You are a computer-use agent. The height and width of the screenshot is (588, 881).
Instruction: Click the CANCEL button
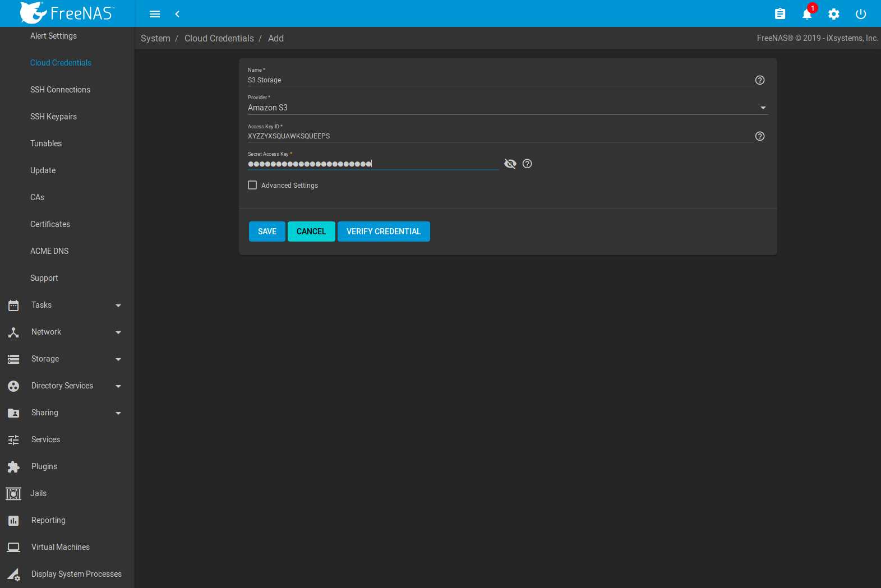(x=311, y=232)
